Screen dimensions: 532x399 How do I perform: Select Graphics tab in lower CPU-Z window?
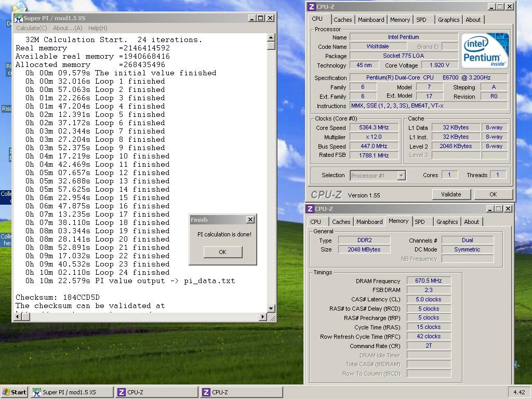coord(447,222)
